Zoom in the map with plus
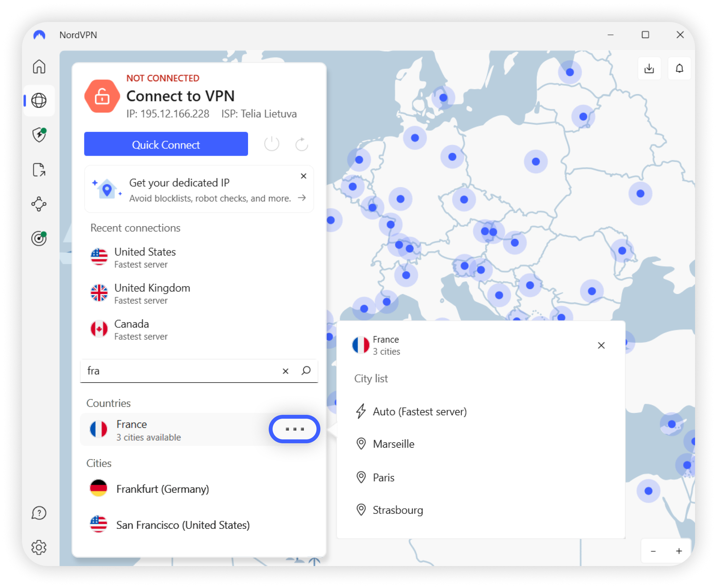This screenshot has height=588, width=717. pyautogui.click(x=679, y=551)
